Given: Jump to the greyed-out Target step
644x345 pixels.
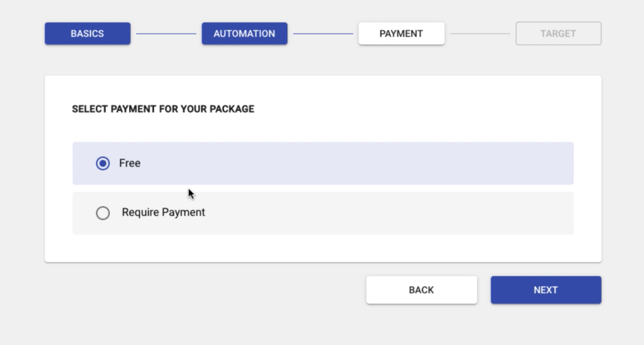Looking at the screenshot, I should (558, 34).
